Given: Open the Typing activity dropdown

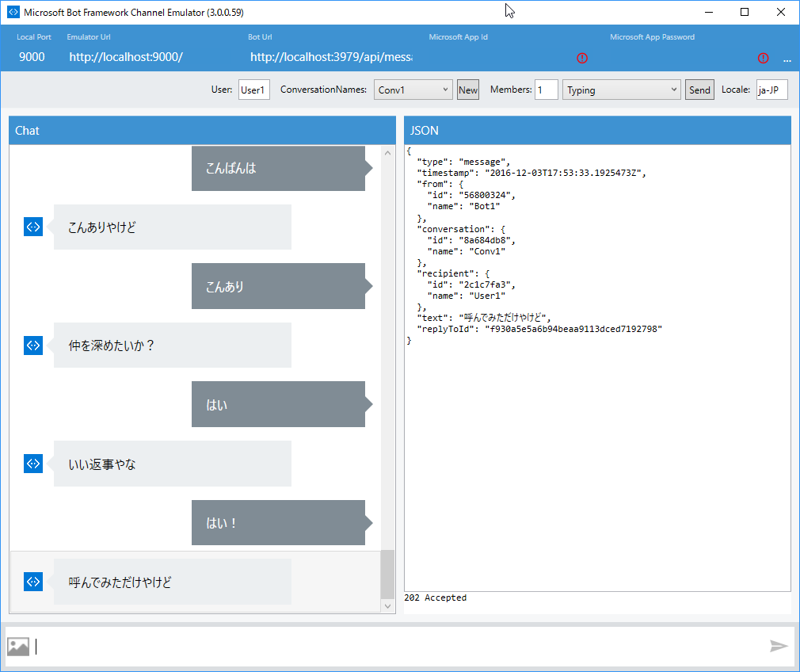Looking at the screenshot, I should coord(621,90).
